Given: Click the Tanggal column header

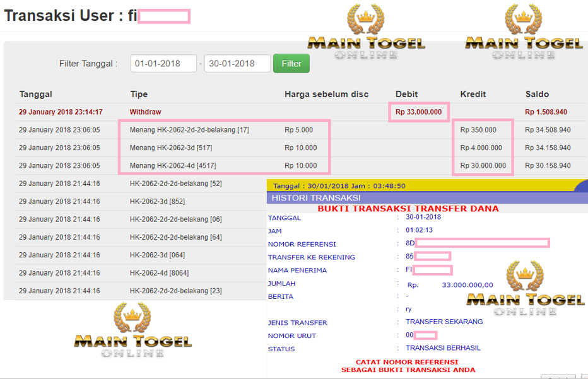Looking at the screenshot, I should 36,94.
